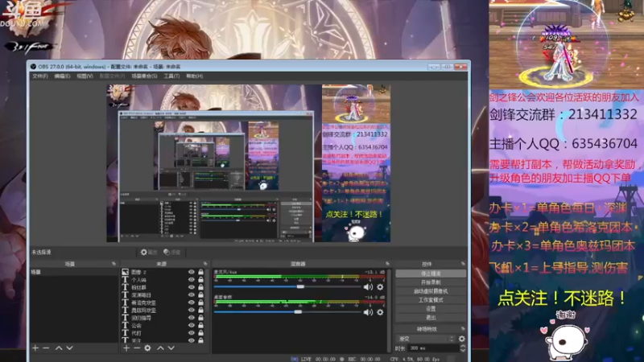Lock toggle for 深渊每日 source
The height and width of the screenshot is (362, 644).
(200, 294)
